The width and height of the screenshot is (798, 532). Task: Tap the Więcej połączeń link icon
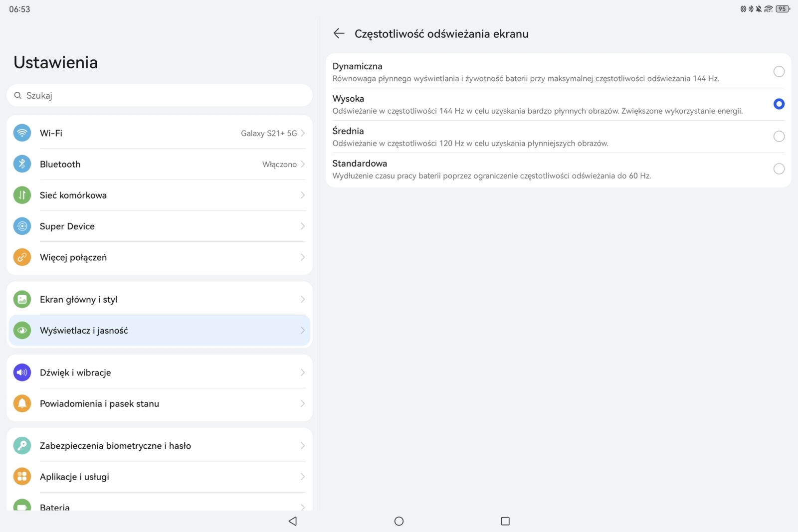tap(22, 257)
